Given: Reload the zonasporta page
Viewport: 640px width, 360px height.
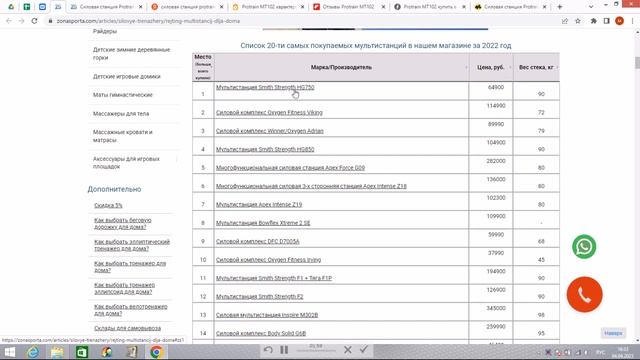Looking at the screenshot, I should 34,21.
